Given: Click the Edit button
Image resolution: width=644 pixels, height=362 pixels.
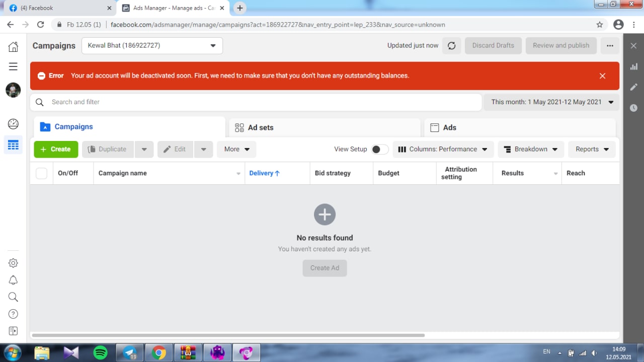Looking at the screenshot, I should (x=175, y=150).
